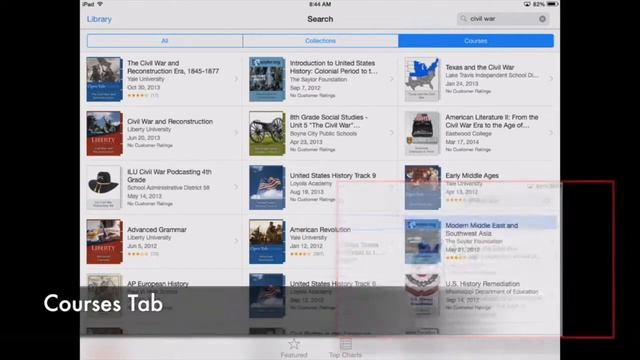Screen dimensions: 640x360
Task: Select the American Revolution title
Action: (320, 230)
